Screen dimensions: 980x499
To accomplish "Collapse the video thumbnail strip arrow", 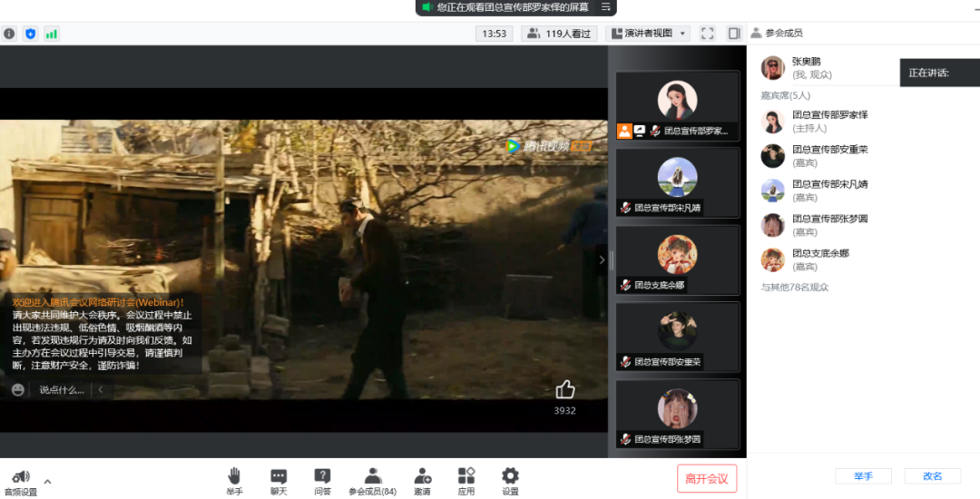I will point(601,260).
